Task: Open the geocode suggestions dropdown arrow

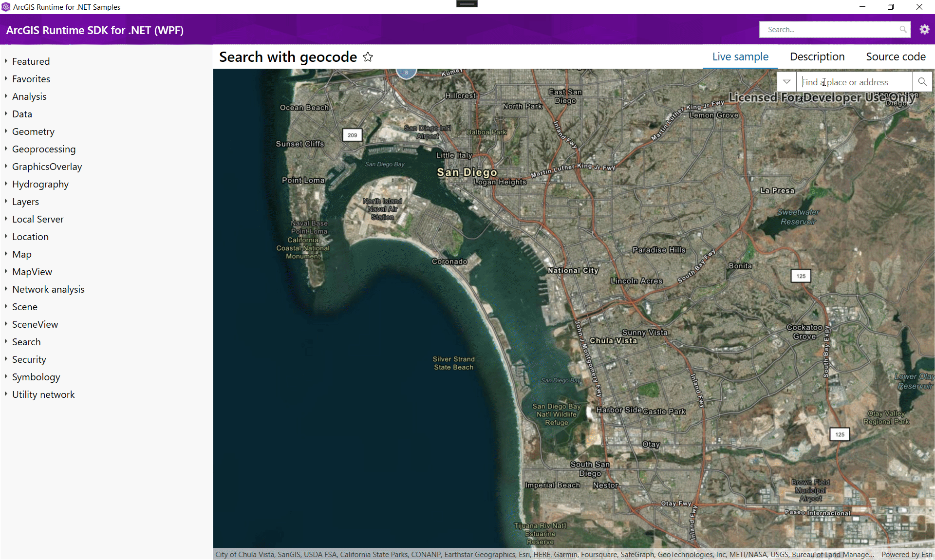Action: click(786, 81)
